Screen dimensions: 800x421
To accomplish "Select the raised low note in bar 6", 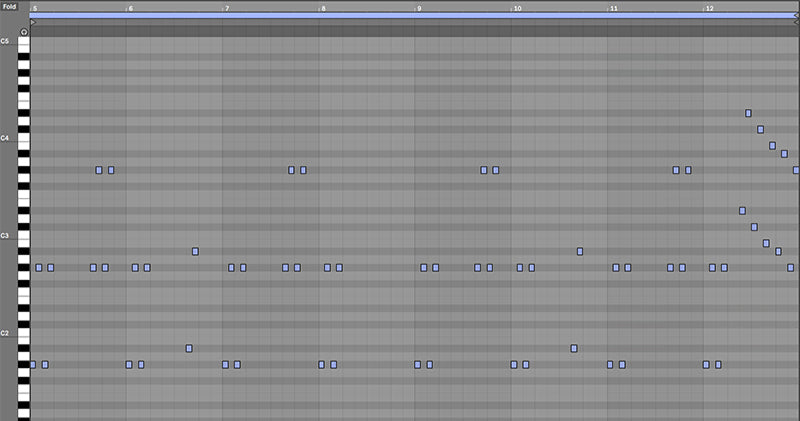I will [x=189, y=349].
